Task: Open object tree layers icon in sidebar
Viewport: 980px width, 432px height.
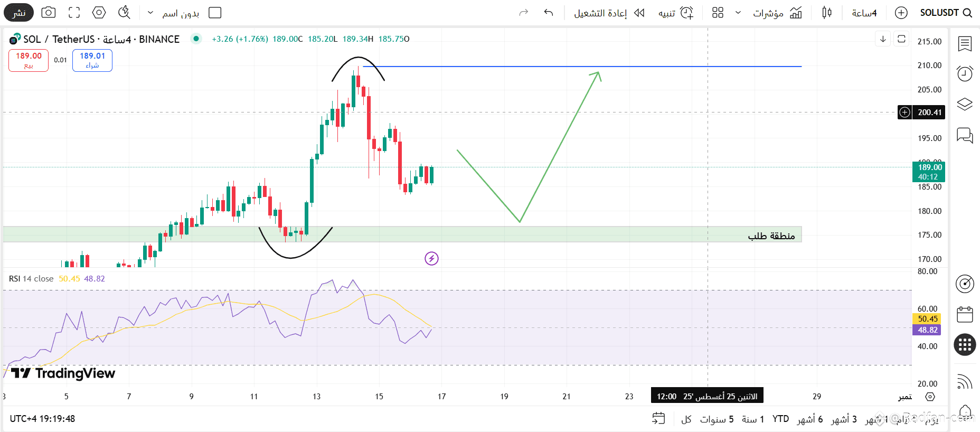Action: (x=965, y=105)
